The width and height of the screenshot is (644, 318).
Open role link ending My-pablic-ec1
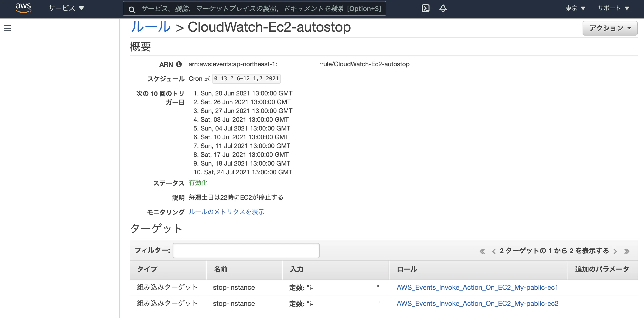click(477, 287)
